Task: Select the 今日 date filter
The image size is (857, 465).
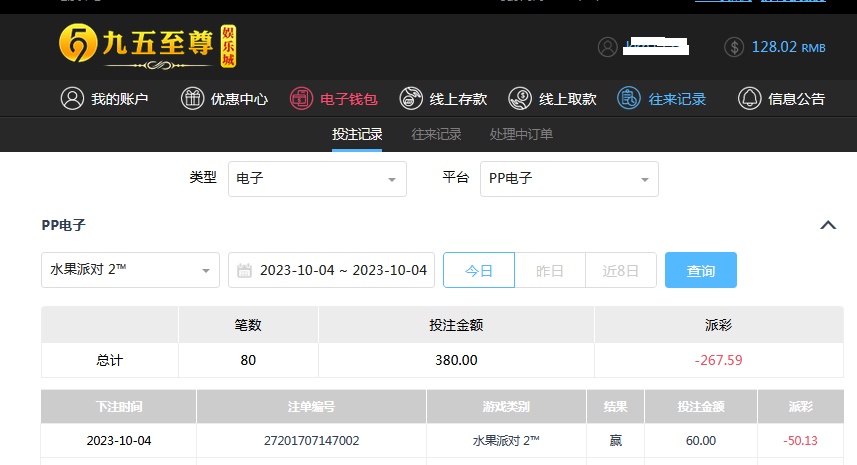Action: point(479,270)
